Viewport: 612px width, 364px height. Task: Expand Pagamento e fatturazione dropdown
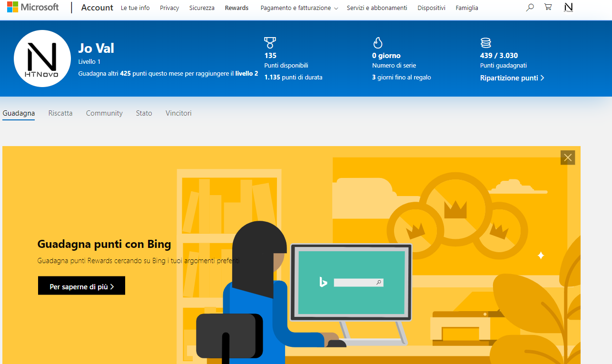pos(299,8)
